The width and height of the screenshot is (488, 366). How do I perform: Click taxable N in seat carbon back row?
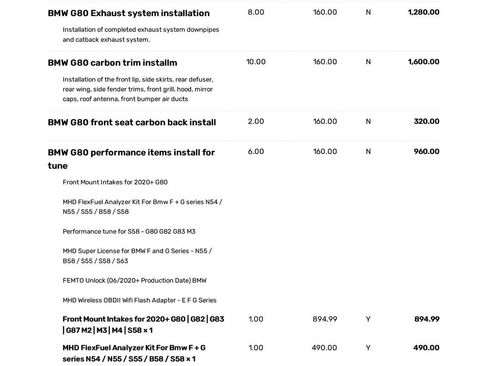[368, 122]
